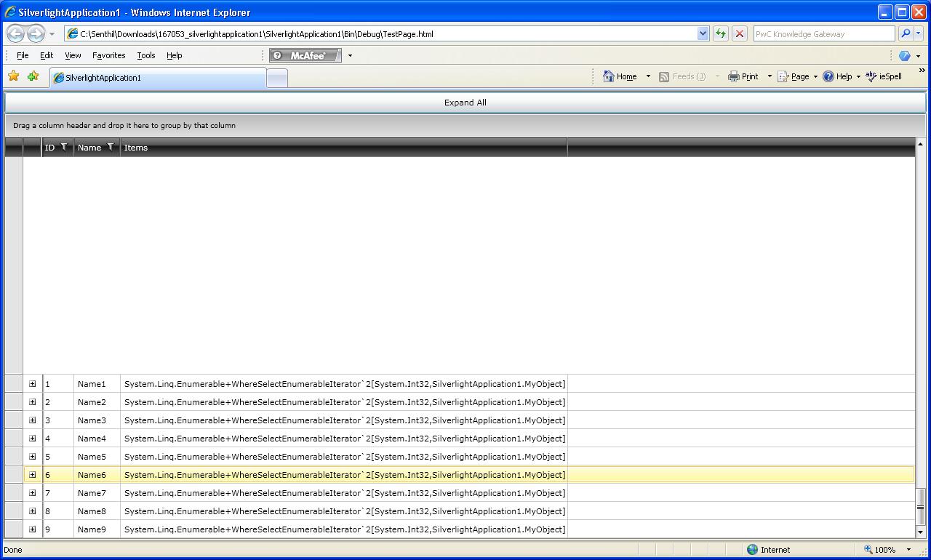Image resolution: width=931 pixels, height=560 pixels.
Task: Open the Favorites menu
Action: [x=108, y=55]
